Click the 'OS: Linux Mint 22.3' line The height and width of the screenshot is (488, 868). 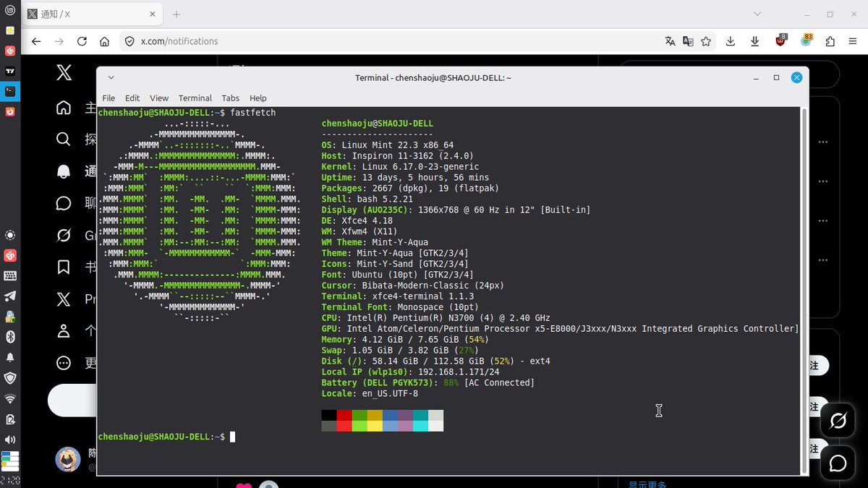point(388,145)
